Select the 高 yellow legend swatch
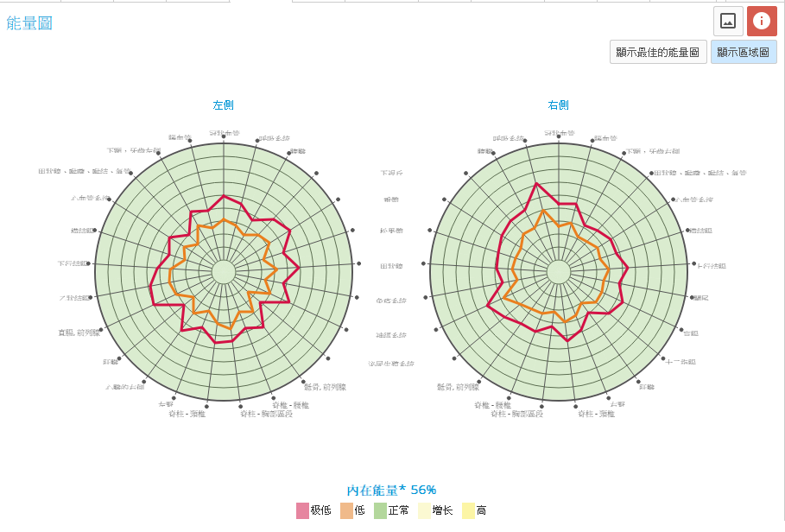Viewport: 785px width, 532px height. pos(468,510)
